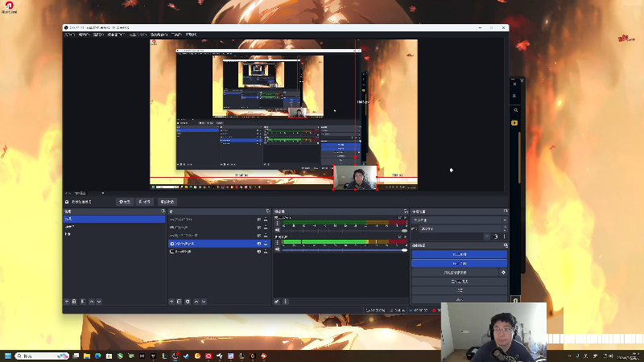Unmute the first mixer track speaker icon
This screenshot has height=362, width=644.
[x=277, y=230]
